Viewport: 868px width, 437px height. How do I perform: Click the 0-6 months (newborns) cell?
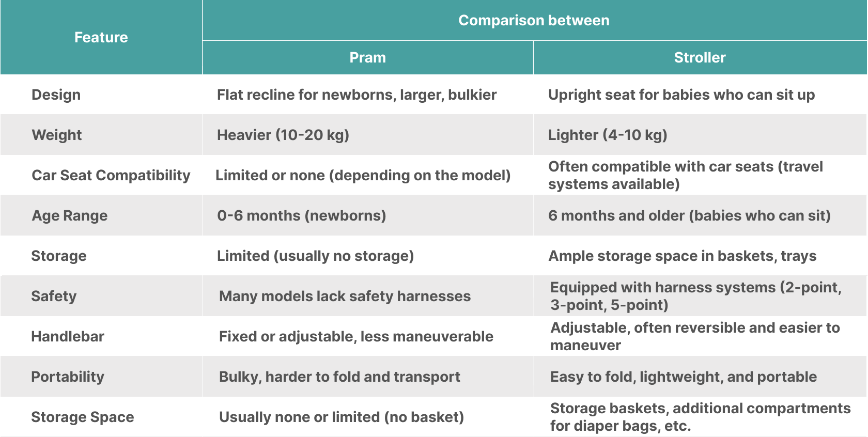click(x=301, y=215)
